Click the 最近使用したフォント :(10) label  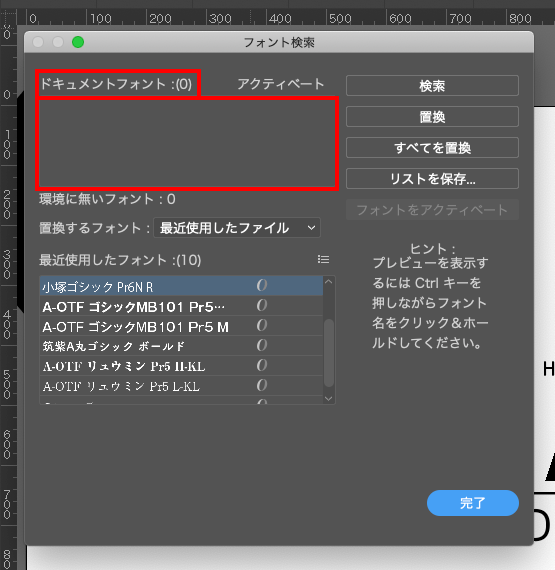[x=120, y=260]
